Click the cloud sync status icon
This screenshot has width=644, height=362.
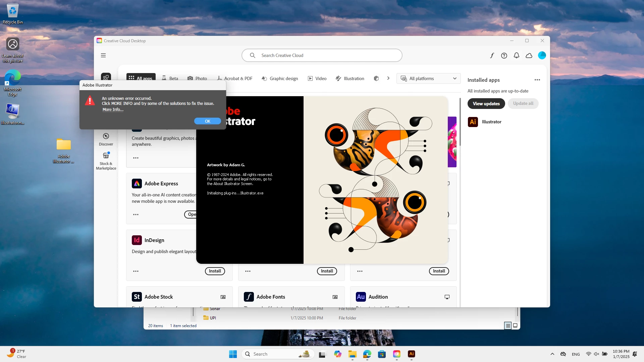529,56
